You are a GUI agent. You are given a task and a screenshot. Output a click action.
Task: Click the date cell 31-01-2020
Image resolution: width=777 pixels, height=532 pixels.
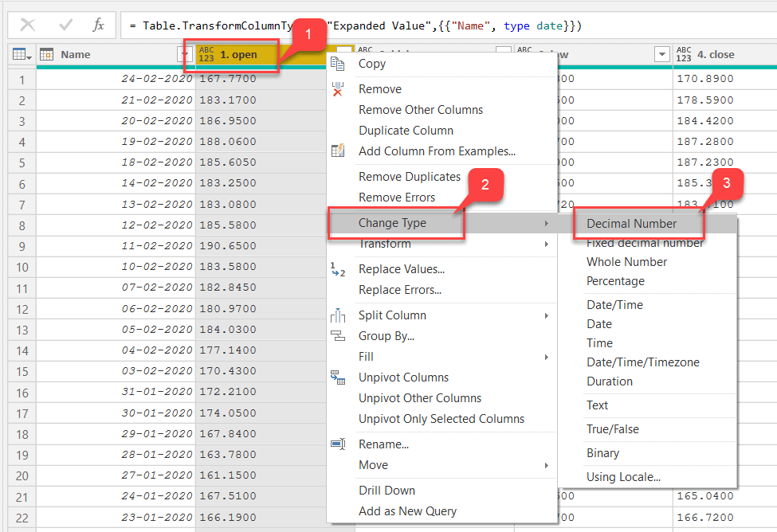(156, 391)
